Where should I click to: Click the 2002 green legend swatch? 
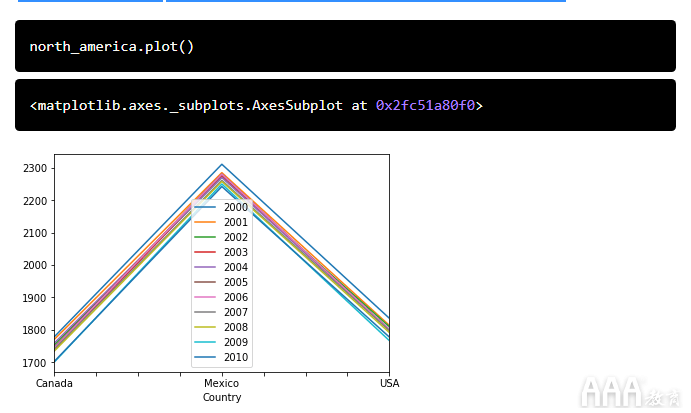(205, 237)
